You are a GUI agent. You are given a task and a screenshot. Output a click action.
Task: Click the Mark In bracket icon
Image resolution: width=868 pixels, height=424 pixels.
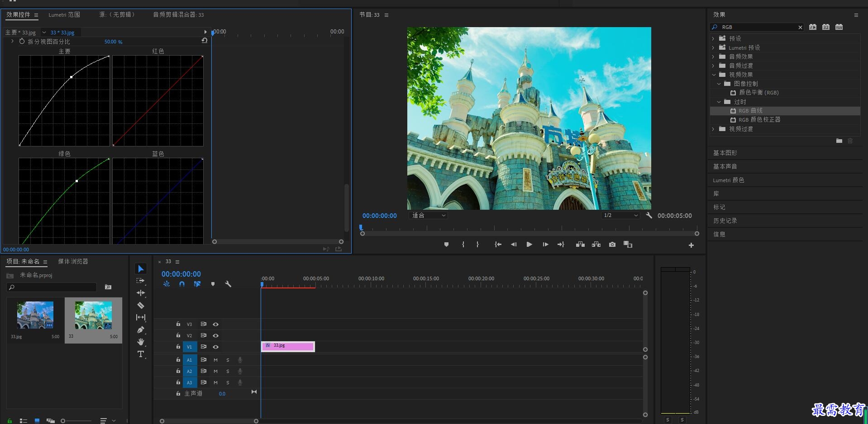tap(463, 245)
